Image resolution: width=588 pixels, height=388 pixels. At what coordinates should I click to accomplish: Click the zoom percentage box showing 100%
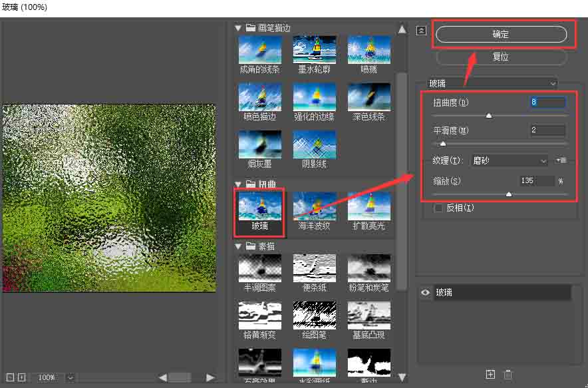coord(47,377)
